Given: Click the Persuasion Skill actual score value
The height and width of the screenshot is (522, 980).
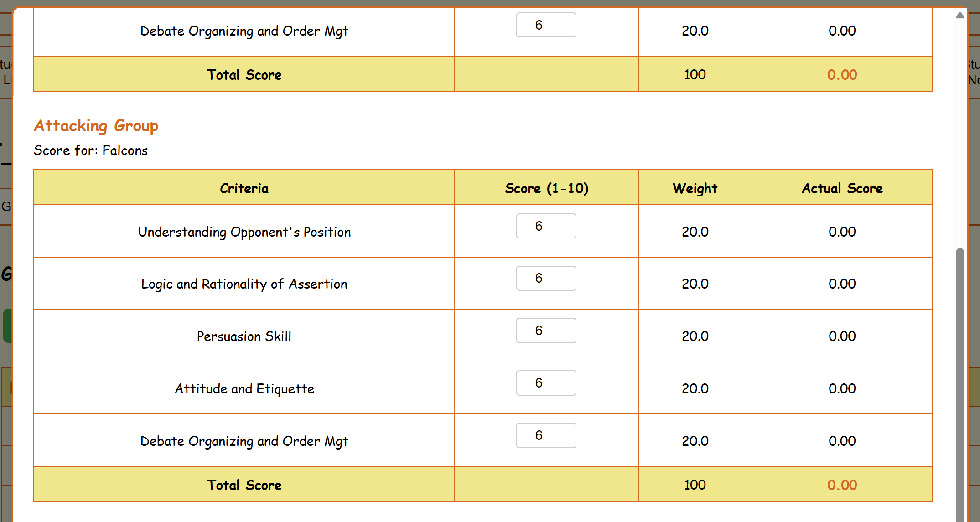Looking at the screenshot, I should tap(842, 336).
